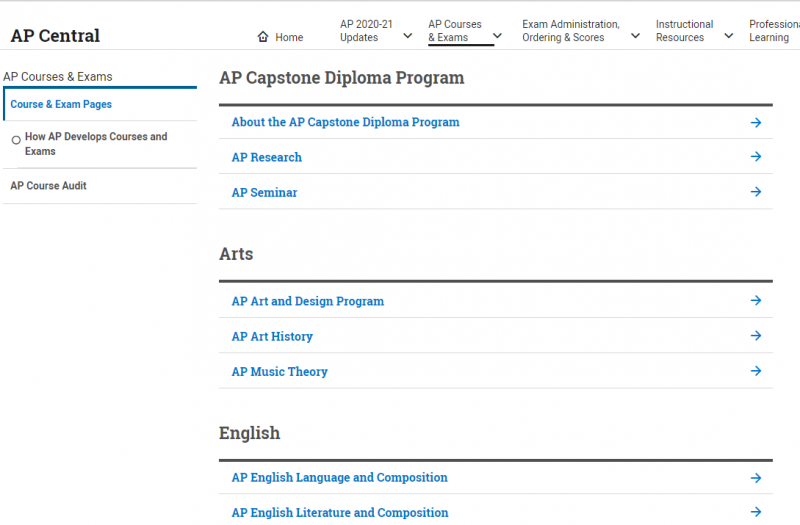
Task: Open the AP Art History link
Action: [x=272, y=336]
